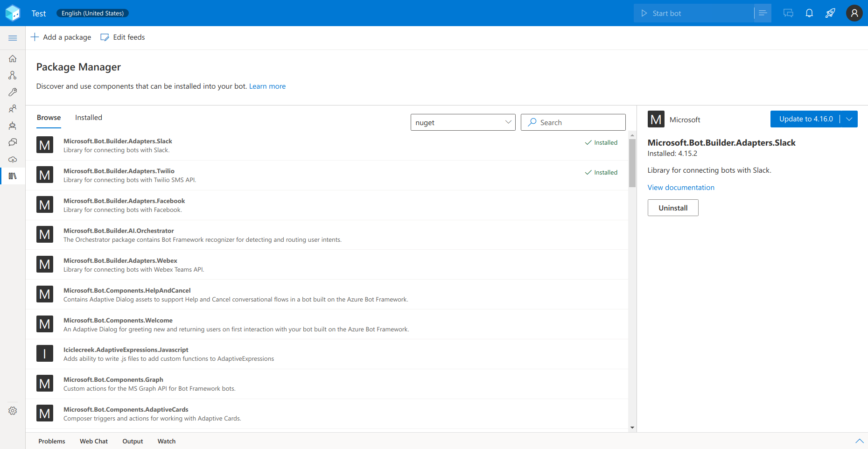Click the package list scrollbar thumb

632,163
